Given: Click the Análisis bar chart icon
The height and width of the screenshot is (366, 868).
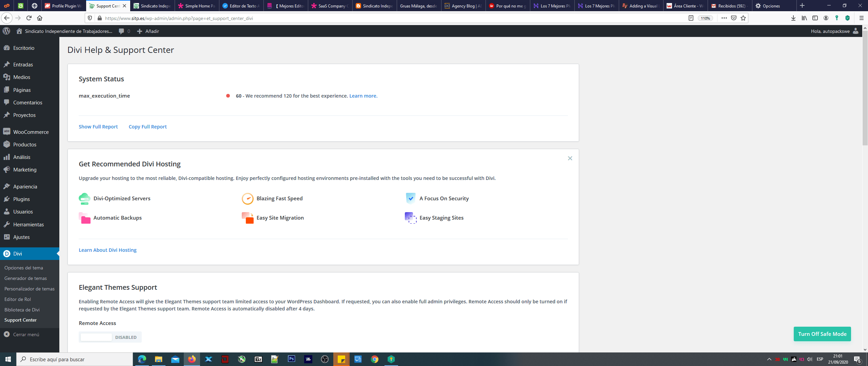Looking at the screenshot, I should 6,157.
